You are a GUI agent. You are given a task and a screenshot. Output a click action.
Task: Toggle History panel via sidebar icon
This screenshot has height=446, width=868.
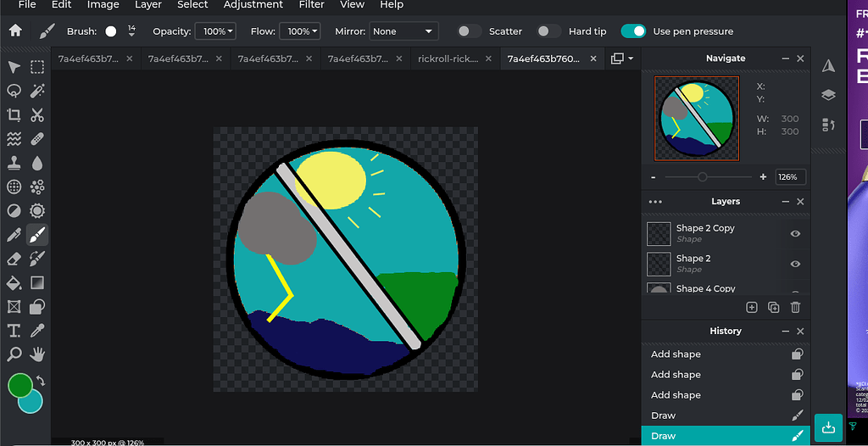[x=828, y=125]
